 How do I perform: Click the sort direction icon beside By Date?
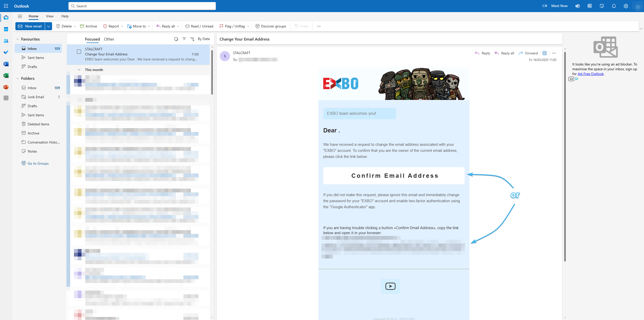[x=192, y=39]
